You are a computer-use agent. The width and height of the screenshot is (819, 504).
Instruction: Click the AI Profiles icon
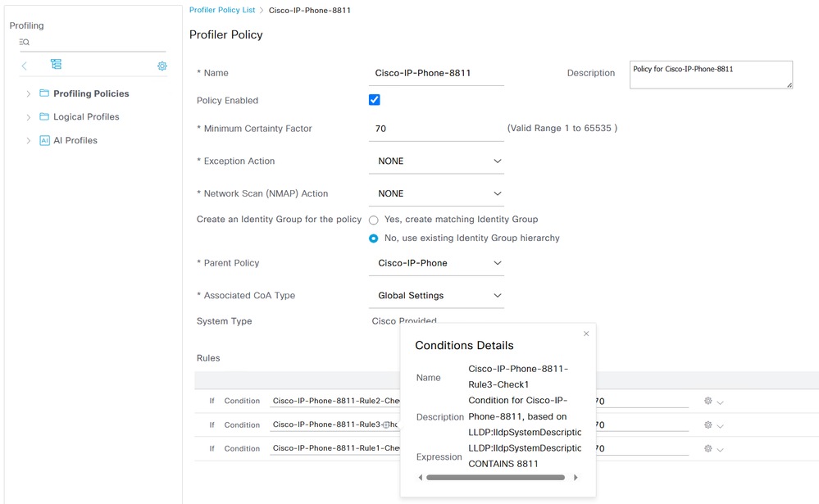(45, 140)
